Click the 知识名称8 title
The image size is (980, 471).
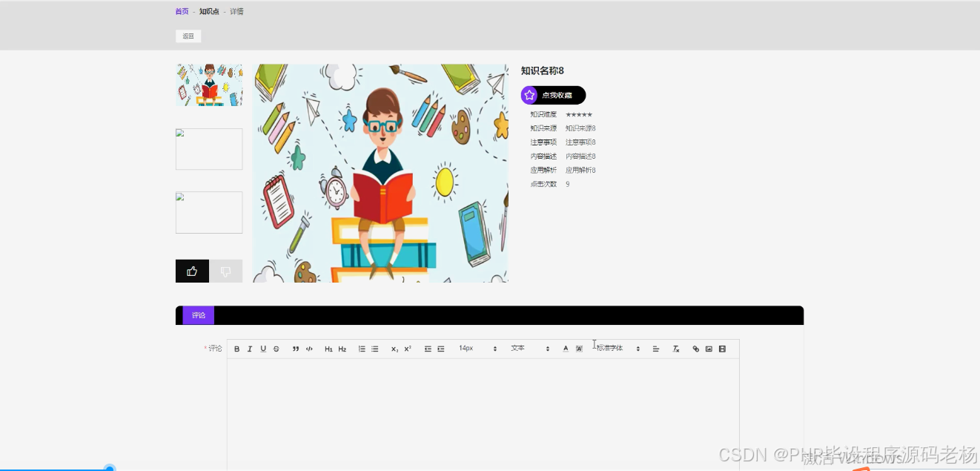[543, 70]
